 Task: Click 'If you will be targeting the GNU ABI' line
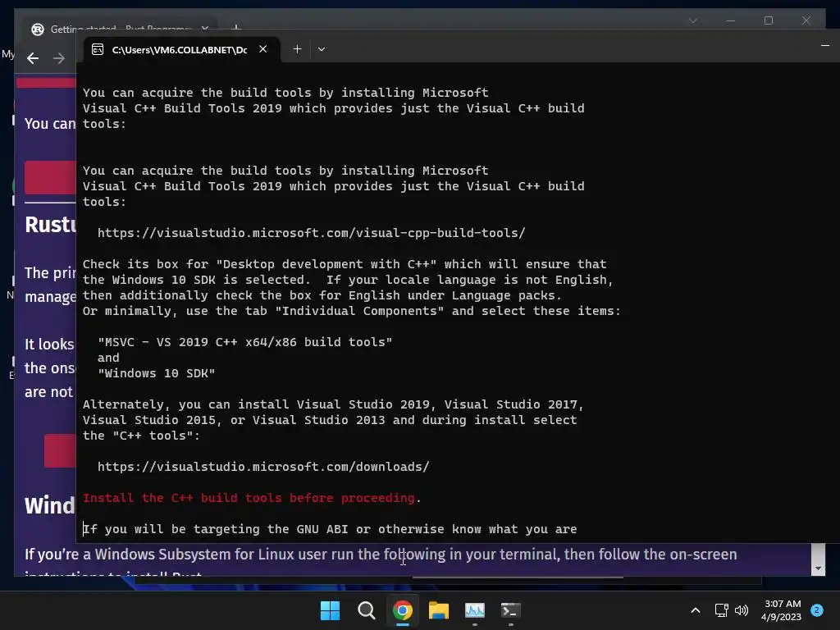(330, 529)
